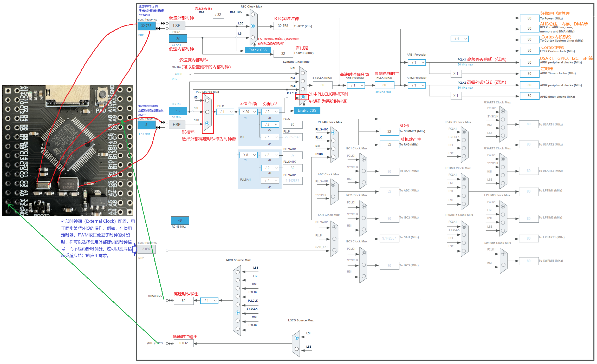Select HSI 48 in MCO Source Mux
Screen dimensions: 597x364
click(238, 329)
